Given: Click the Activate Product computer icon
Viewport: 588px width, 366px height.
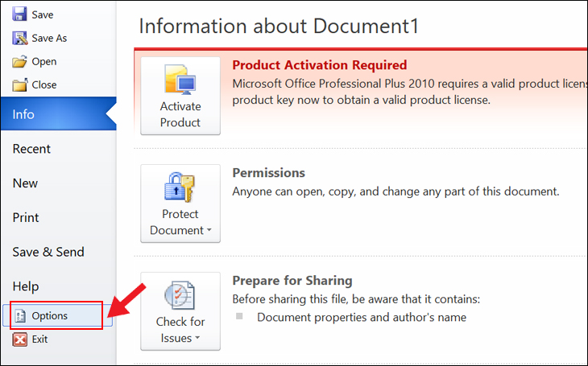Looking at the screenshot, I should [180, 80].
